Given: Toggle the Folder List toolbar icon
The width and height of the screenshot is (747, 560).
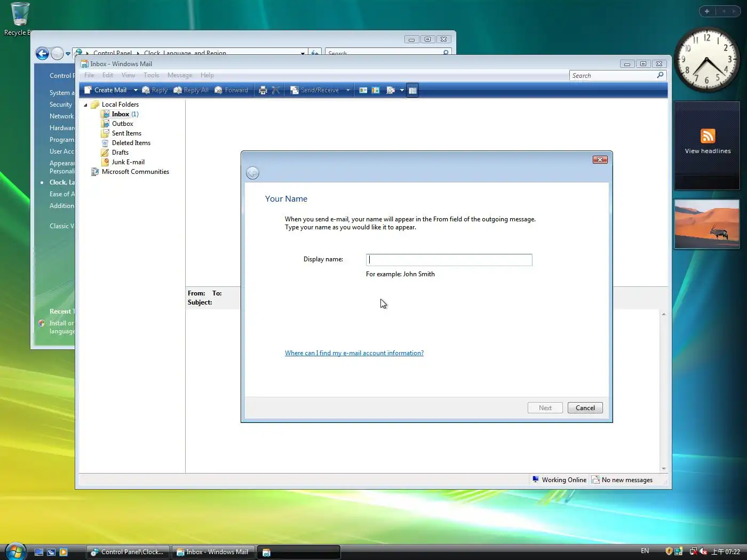Looking at the screenshot, I should click(412, 90).
